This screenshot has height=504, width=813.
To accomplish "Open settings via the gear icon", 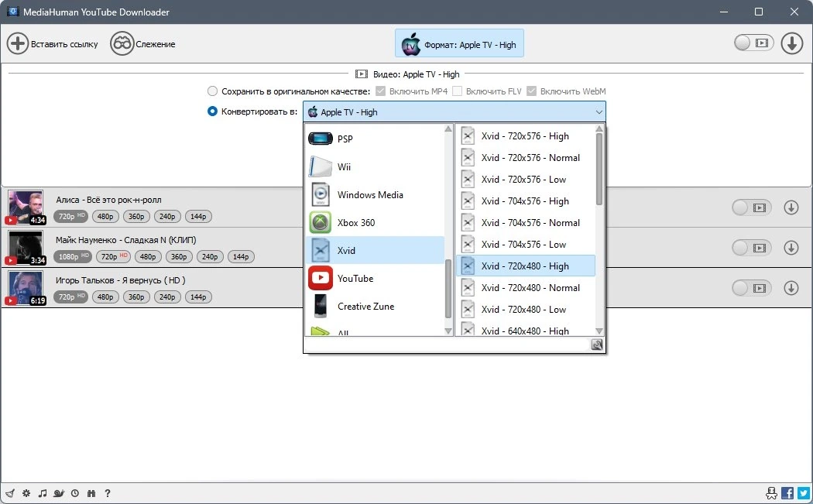I will point(26,493).
